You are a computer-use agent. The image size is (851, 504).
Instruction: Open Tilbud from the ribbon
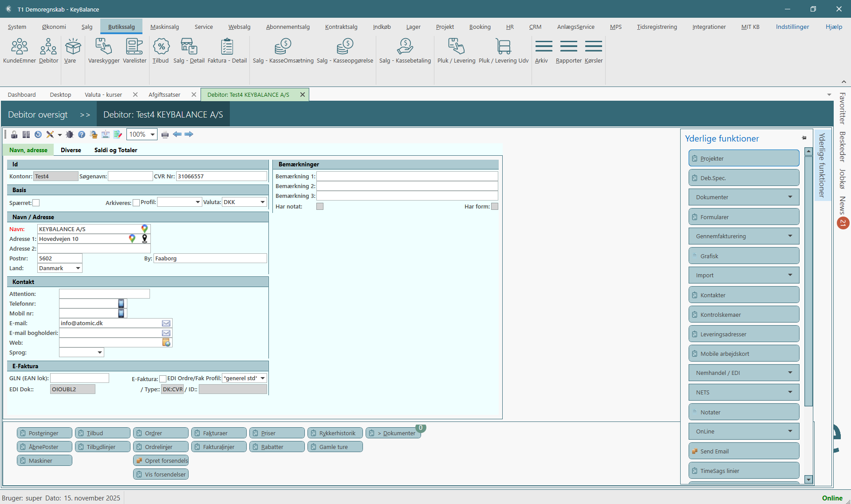(x=161, y=51)
